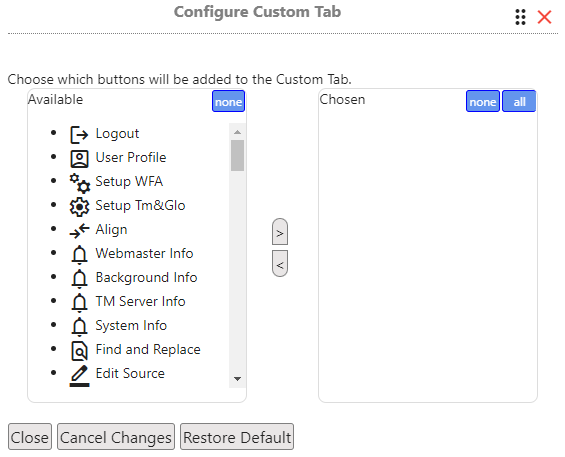This screenshot has height=457, width=565.
Task: Select the Logout icon in Available list
Action: pos(79,135)
